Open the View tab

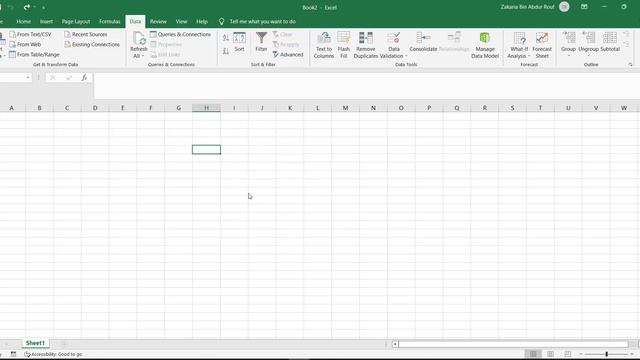pos(181,21)
